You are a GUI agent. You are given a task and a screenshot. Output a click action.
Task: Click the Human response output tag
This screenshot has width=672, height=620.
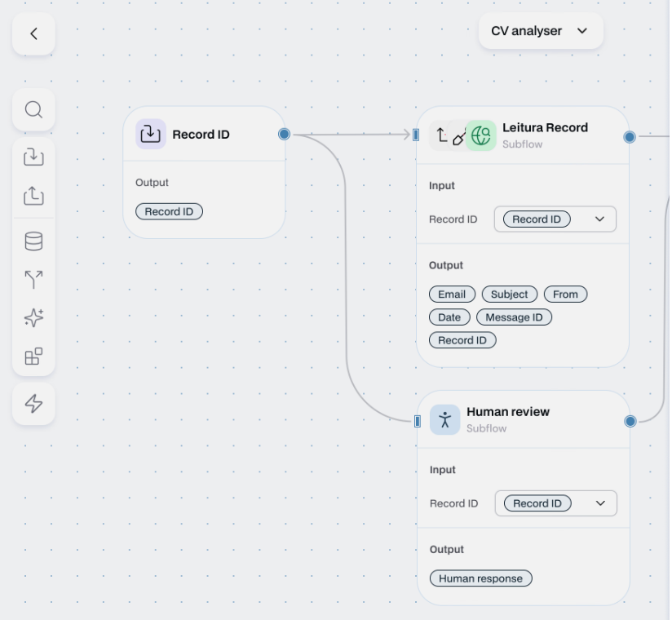tap(480, 578)
